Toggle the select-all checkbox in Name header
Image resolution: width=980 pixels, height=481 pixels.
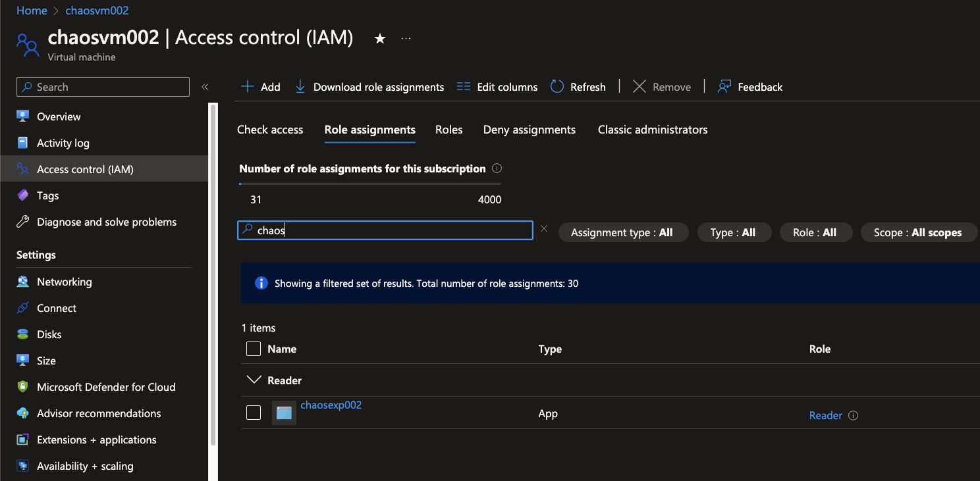coord(254,349)
